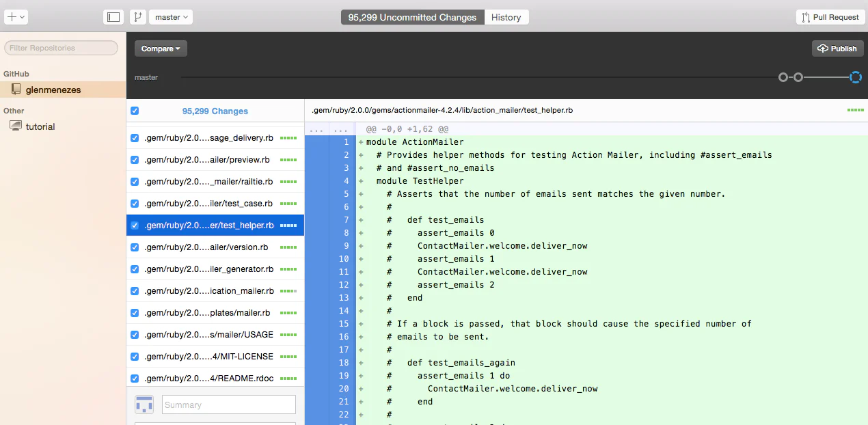Screen dimensions: 868x425
Task: Click the book icon beside glenmenezes
Action: [x=16, y=90]
